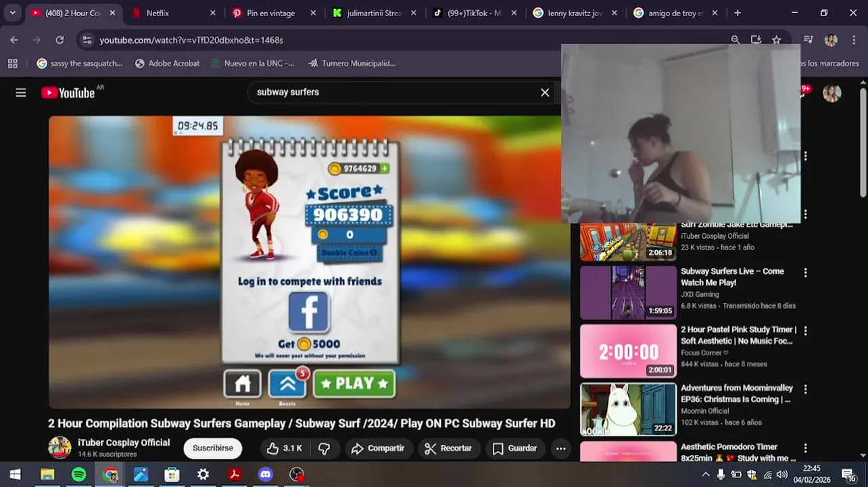View site information icon in the address bar
Image resolution: width=868 pixels, height=487 pixels.
87,40
